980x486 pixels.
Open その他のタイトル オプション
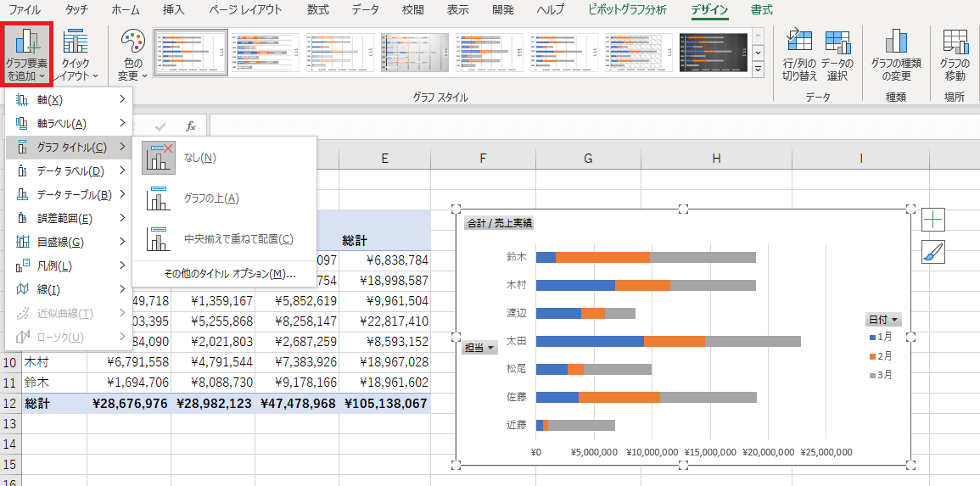coord(229,274)
